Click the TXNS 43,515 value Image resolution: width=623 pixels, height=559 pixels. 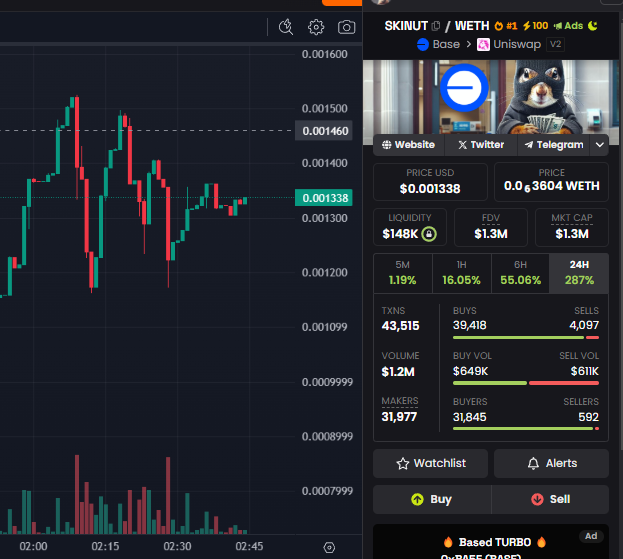(400, 326)
